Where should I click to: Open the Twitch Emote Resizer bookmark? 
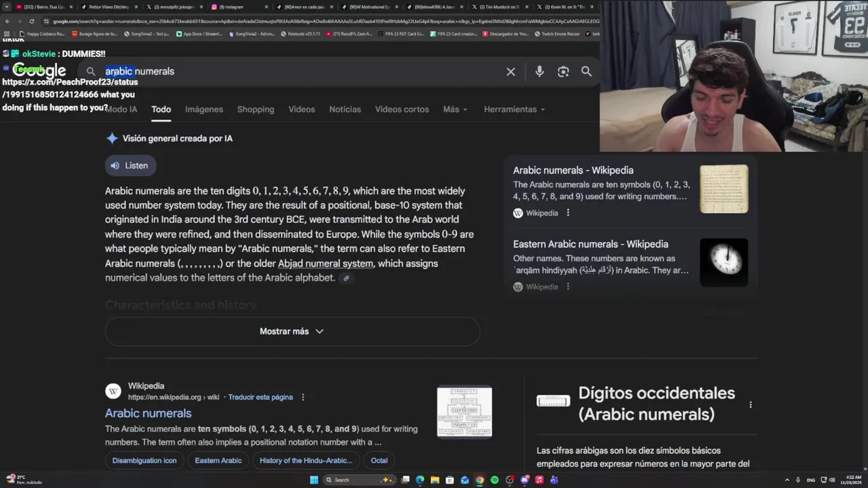(x=557, y=33)
